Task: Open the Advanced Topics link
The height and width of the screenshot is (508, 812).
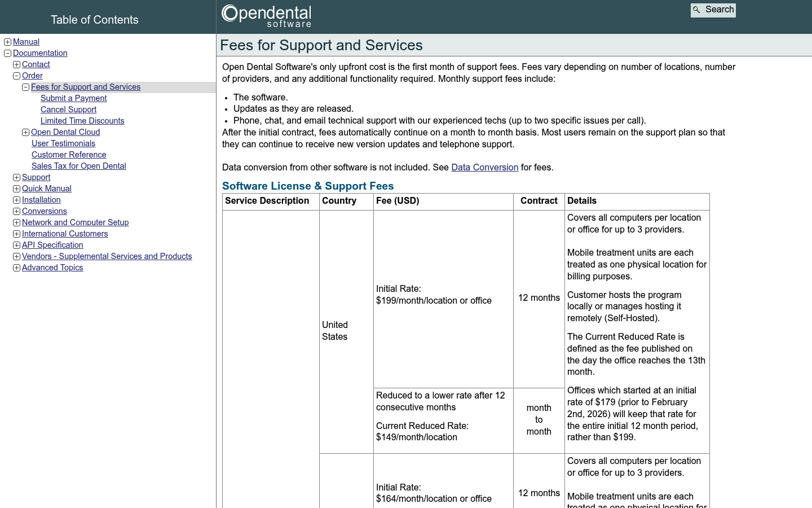Action: pyautogui.click(x=52, y=268)
